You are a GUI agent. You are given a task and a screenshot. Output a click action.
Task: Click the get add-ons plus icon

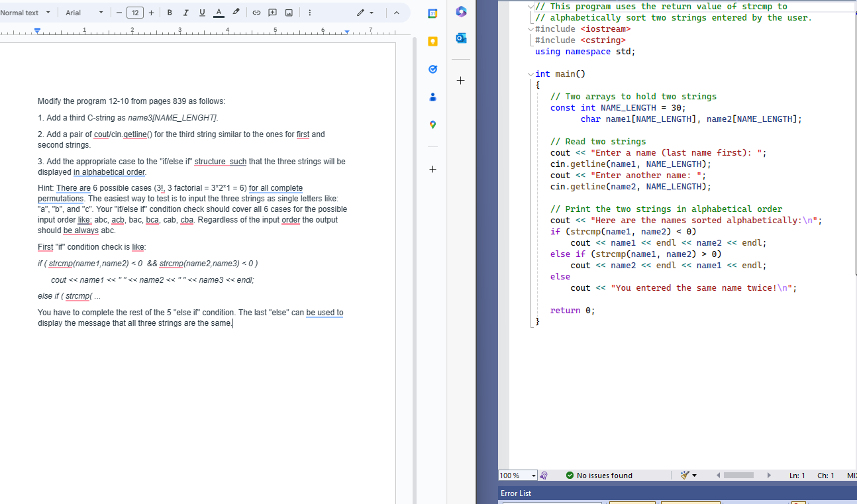tap(432, 170)
